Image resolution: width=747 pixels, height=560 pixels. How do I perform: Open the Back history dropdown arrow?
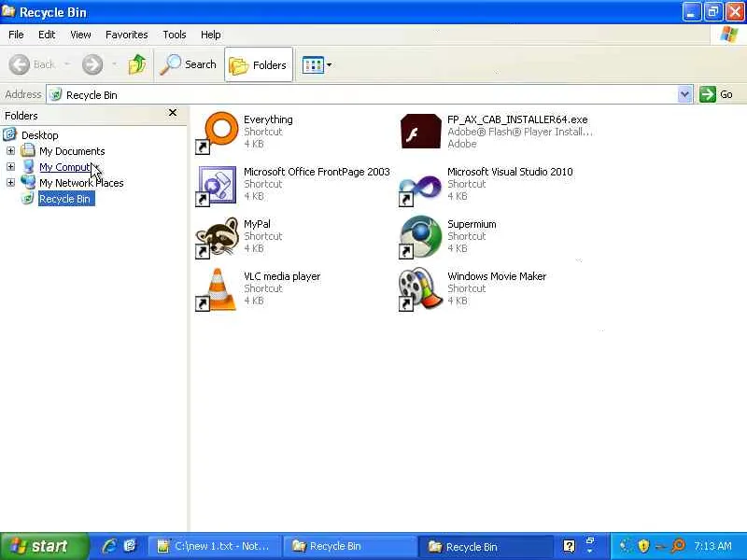pyautogui.click(x=67, y=64)
